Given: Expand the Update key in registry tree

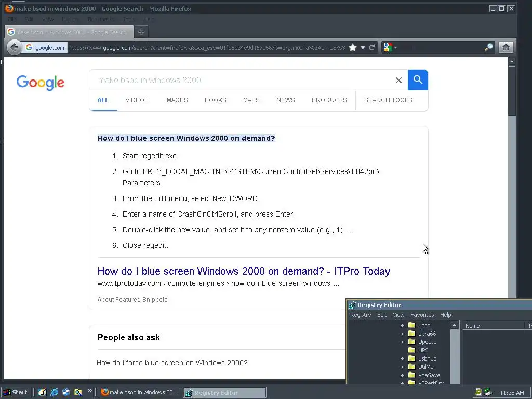Looking at the screenshot, I should point(402,342).
